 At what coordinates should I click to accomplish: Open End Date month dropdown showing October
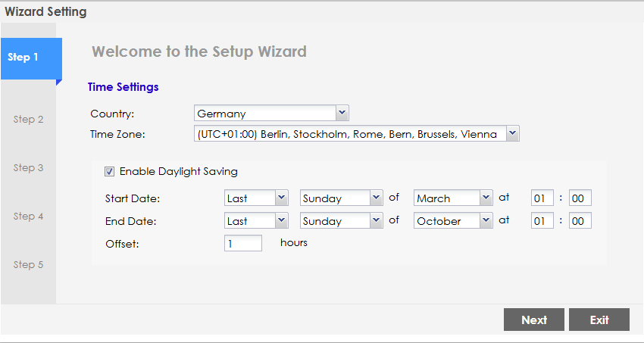tap(453, 221)
